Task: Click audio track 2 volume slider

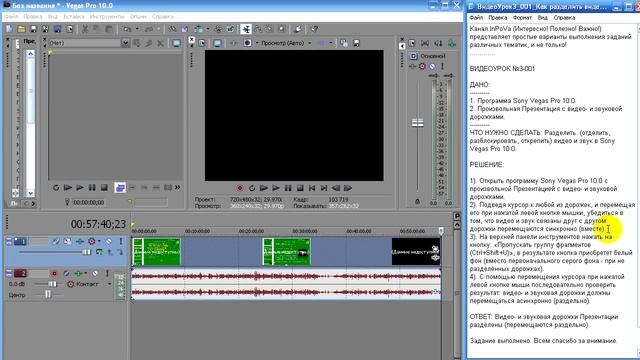Action: point(52,284)
